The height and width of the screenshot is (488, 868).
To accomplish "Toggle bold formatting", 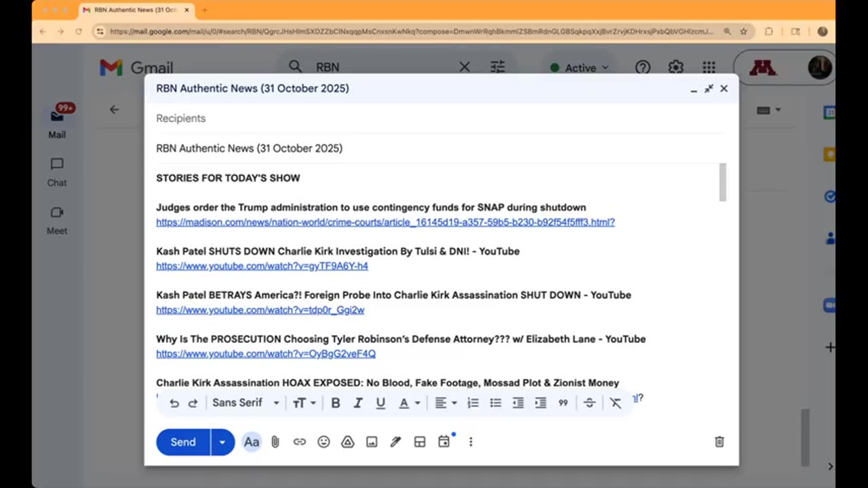I will tap(335, 403).
